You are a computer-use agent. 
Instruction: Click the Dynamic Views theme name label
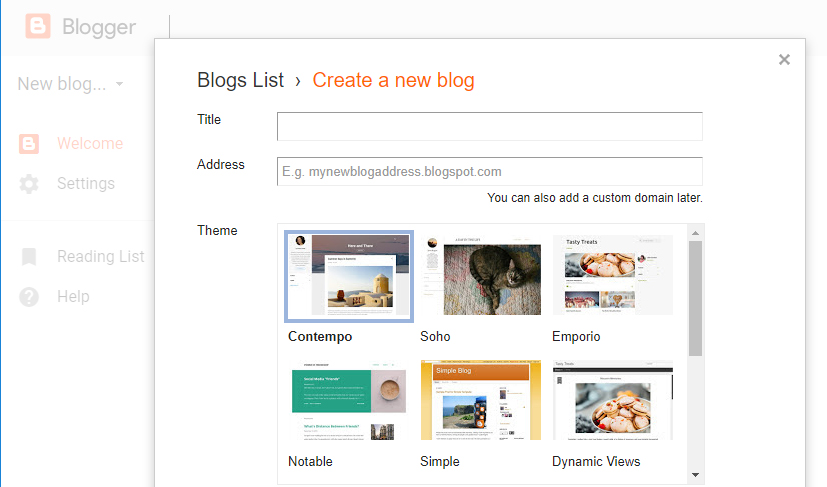(596, 462)
